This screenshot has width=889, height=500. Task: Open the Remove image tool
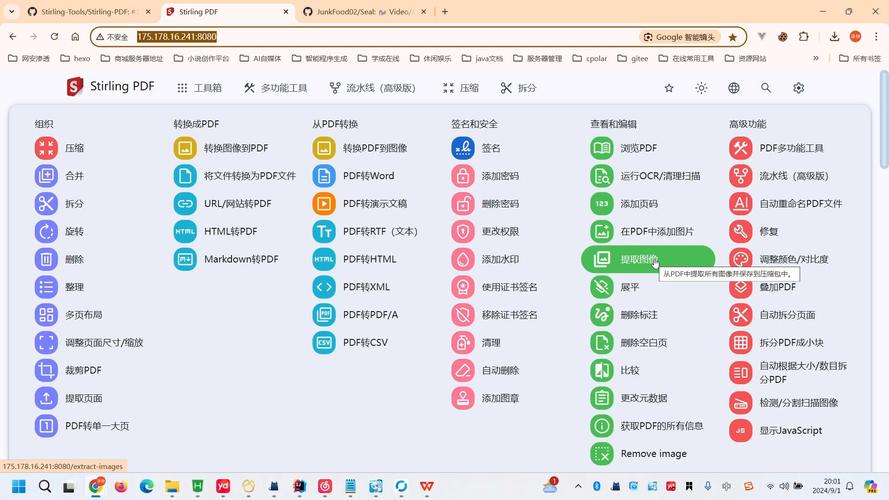(638, 454)
